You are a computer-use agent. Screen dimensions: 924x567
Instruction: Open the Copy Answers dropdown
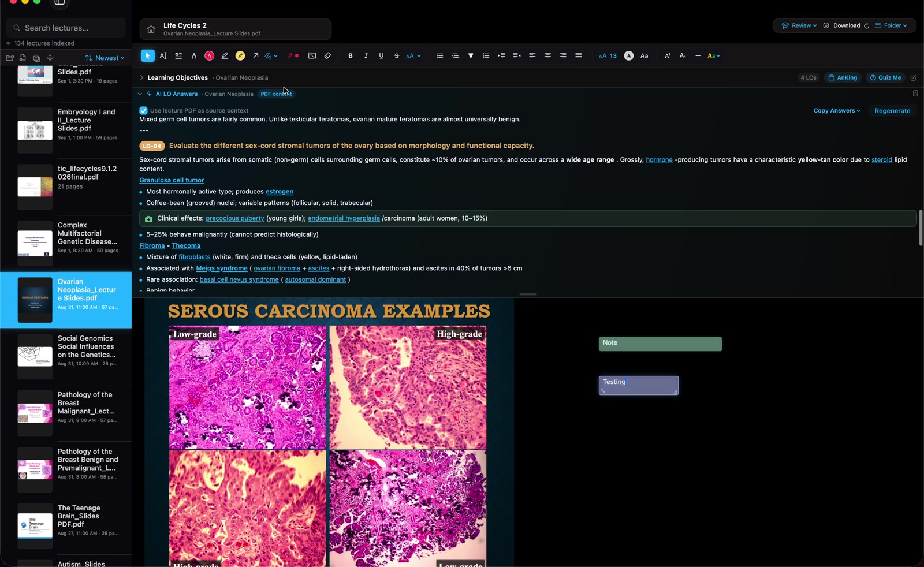[837, 111]
